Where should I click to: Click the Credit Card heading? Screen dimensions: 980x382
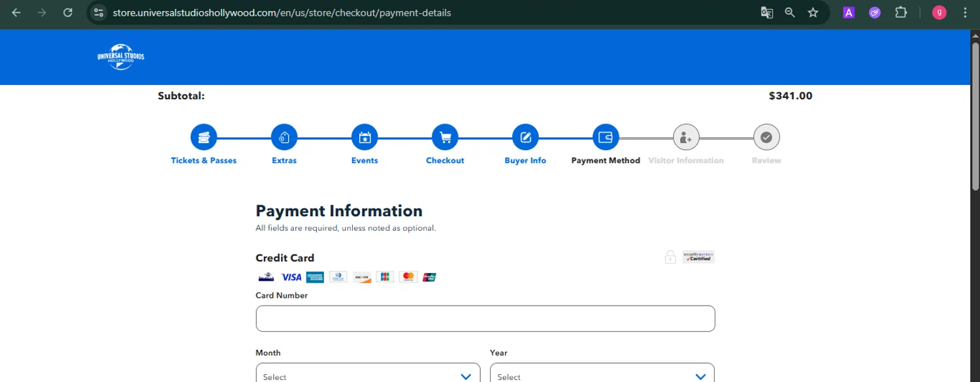tap(285, 258)
